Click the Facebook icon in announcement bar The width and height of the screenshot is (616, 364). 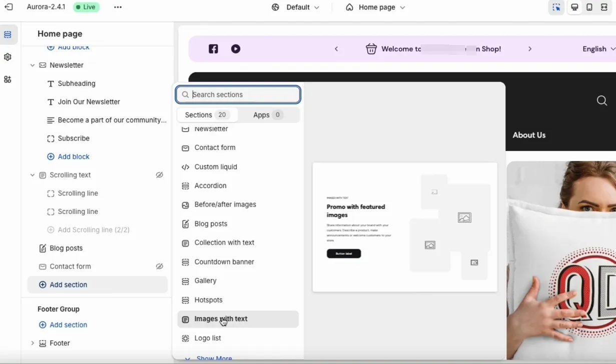tap(213, 49)
